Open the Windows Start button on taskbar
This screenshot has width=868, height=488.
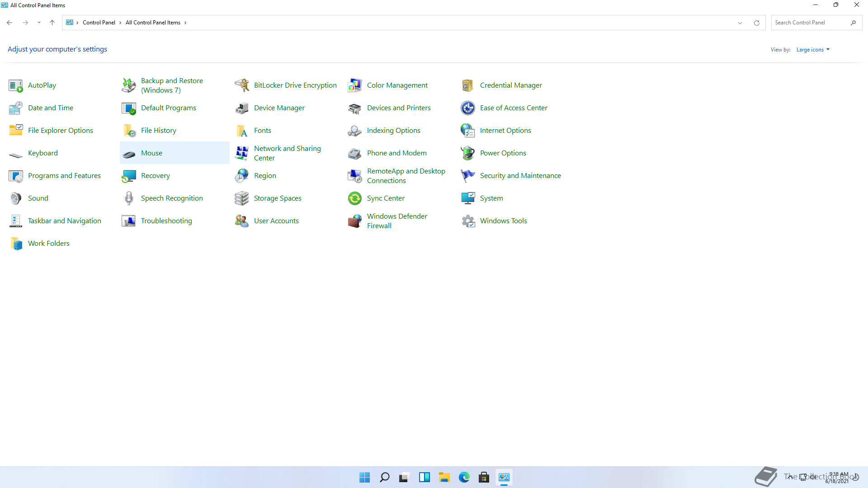pyautogui.click(x=364, y=477)
